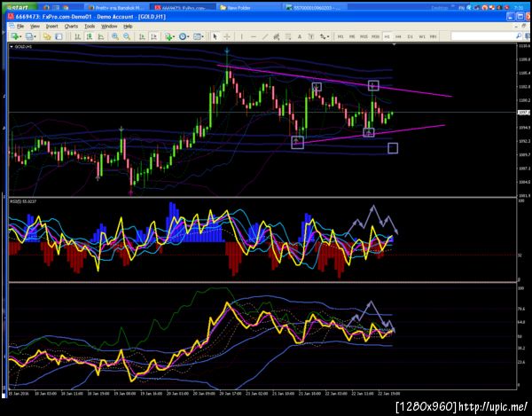532x416 pixels.
Task: Toggle chart shift from right edge
Action: [x=153, y=36]
